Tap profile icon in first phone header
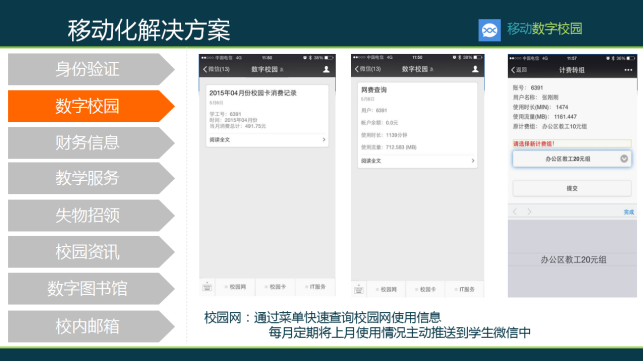 pos(326,69)
